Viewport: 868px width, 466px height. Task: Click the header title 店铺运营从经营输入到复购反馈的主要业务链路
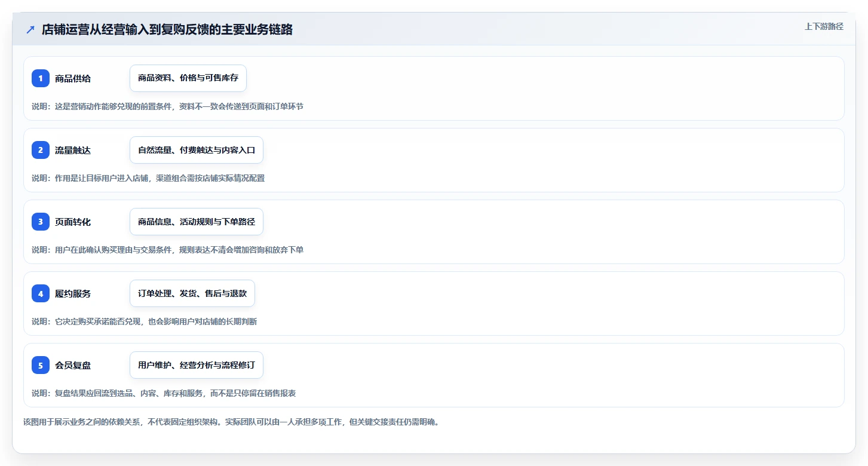coord(167,30)
